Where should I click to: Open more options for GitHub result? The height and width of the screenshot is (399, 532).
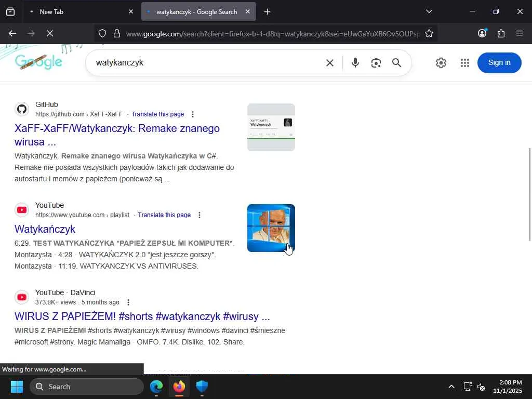pos(193,114)
